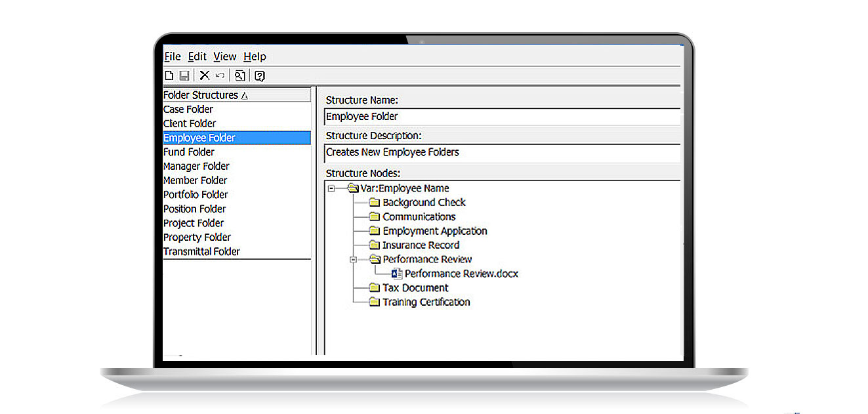The image size is (868, 414).
Task: Select the Communications node label
Action: [419, 217]
